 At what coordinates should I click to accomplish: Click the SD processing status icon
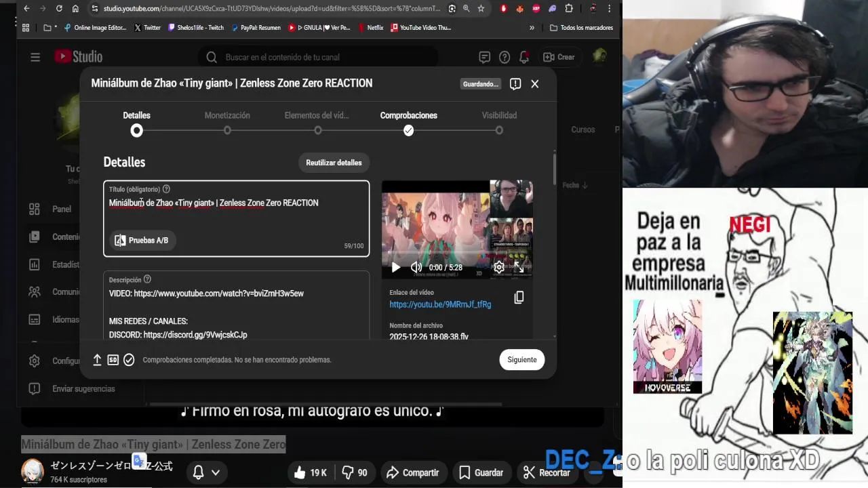(x=113, y=360)
